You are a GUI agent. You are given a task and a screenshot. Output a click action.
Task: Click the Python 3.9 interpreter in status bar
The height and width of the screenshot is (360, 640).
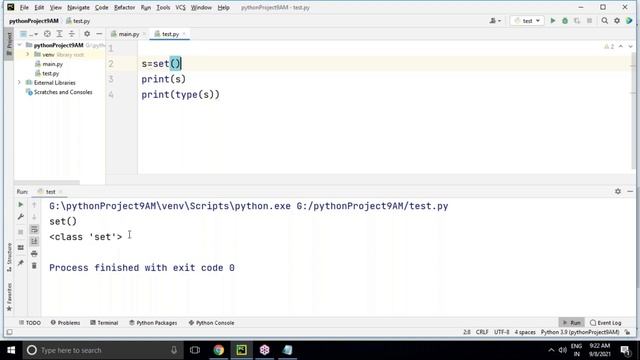(580, 332)
